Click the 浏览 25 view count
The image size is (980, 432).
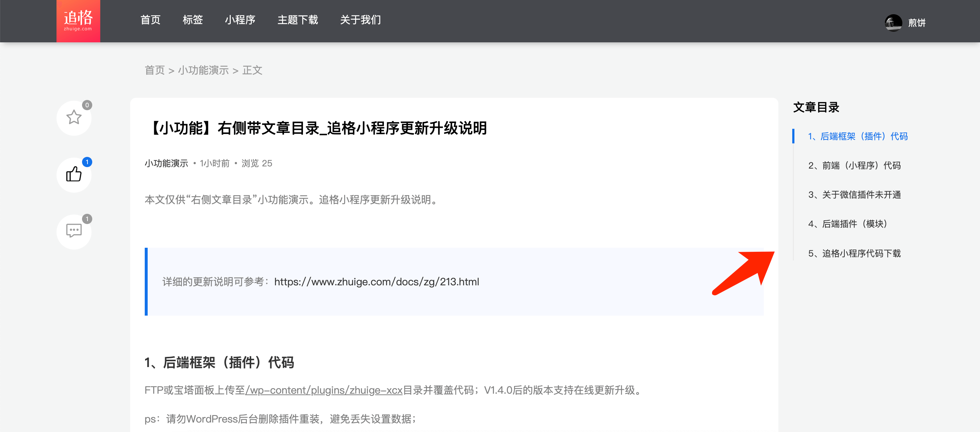(x=257, y=163)
